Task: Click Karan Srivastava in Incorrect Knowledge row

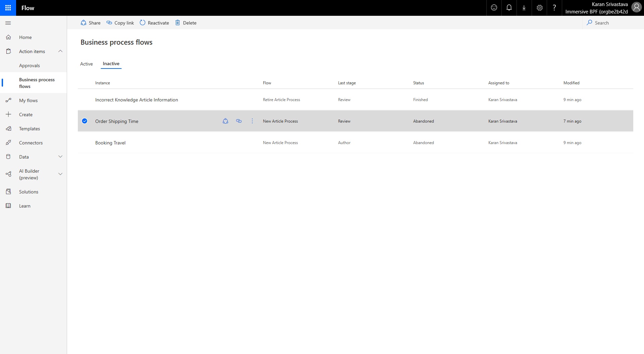Action: point(503,100)
